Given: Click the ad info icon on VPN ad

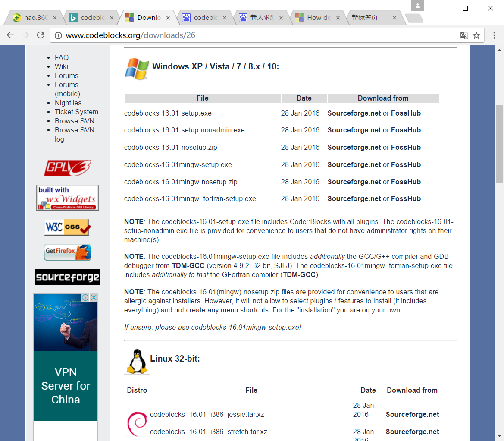Looking at the screenshot, I should [85, 298].
